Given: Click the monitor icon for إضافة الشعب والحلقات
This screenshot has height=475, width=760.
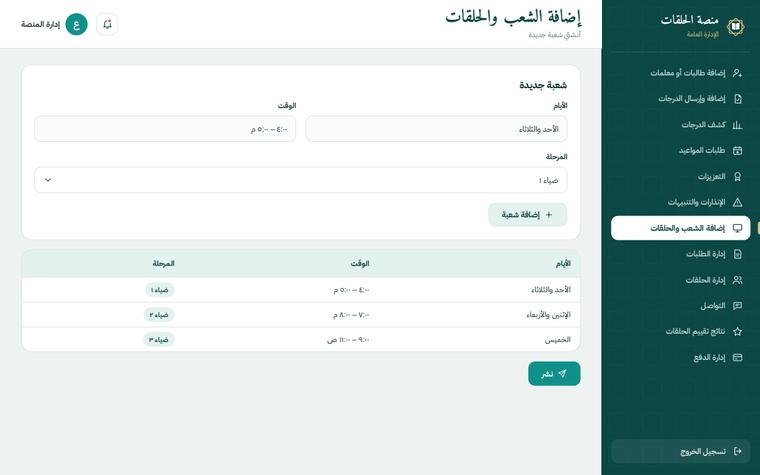Looking at the screenshot, I should [x=737, y=228].
